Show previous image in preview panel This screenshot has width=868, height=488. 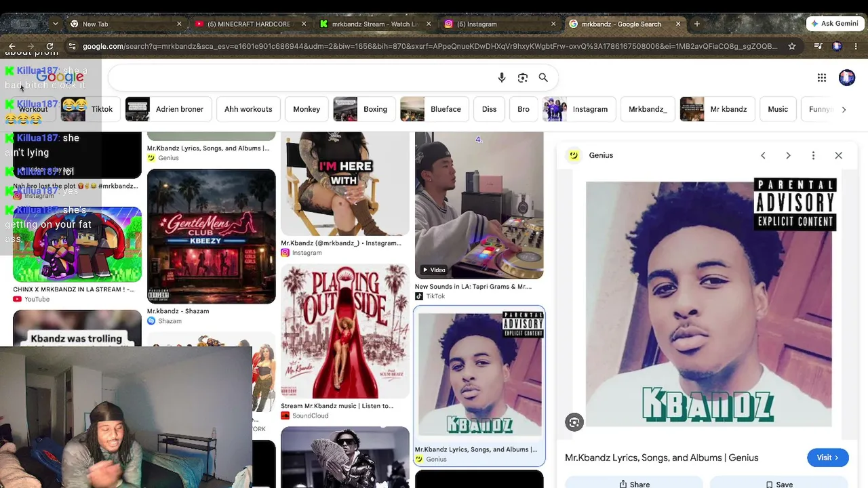763,155
